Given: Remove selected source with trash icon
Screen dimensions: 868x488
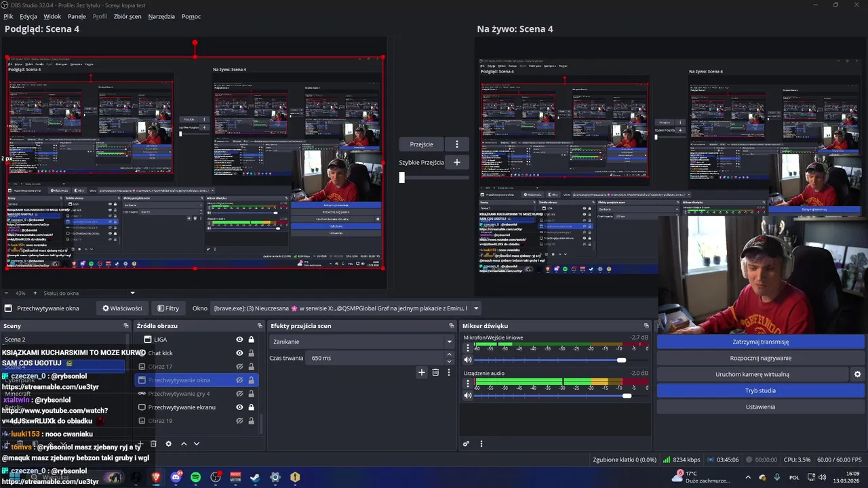Looking at the screenshot, I should coord(154,444).
